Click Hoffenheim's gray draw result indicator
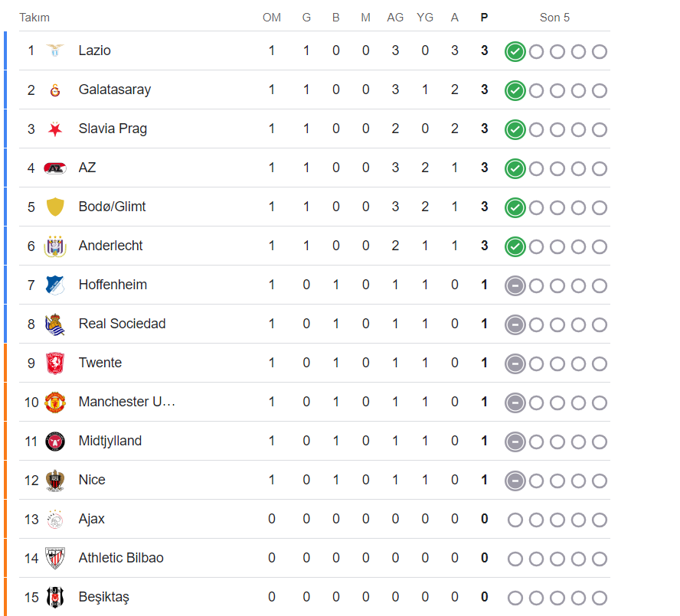 click(x=515, y=285)
